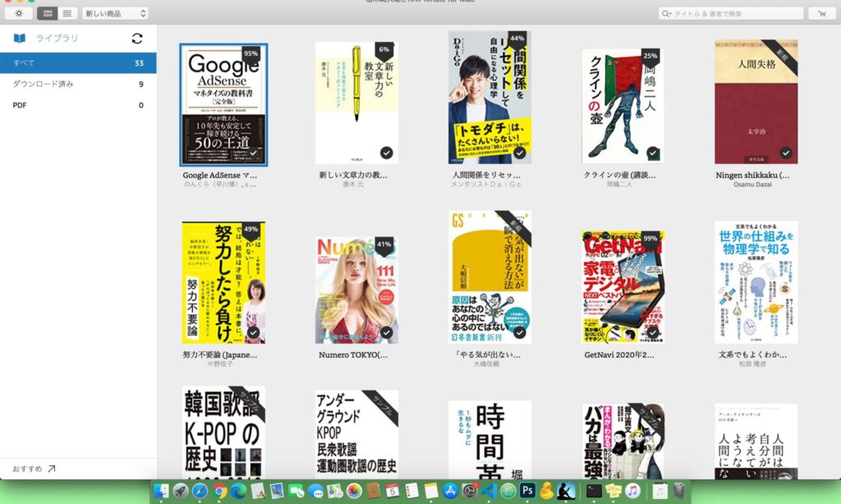This screenshot has height=504, width=841.
Task: Open the クラインの壺 book cover
Action: coord(623,106)
